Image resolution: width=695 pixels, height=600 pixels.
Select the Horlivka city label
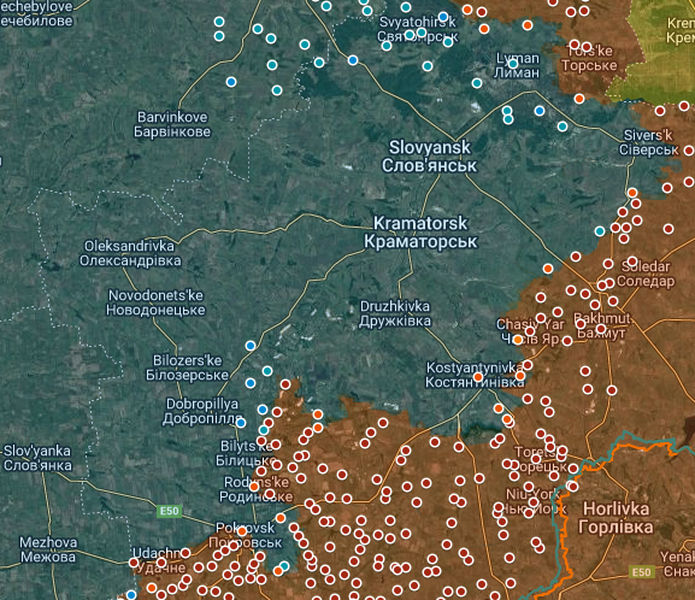pyautogui.click(x=615, y=517)
